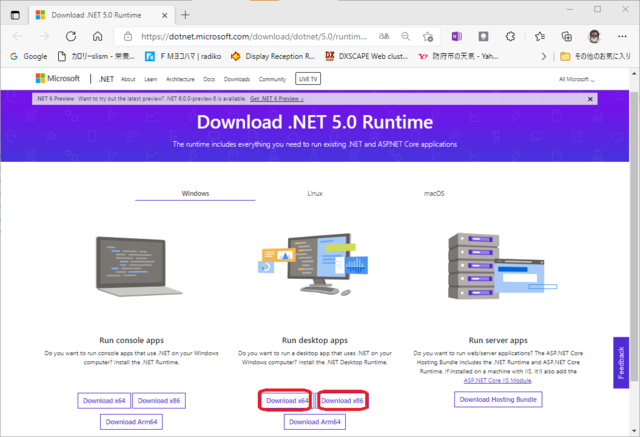Open the Community menu item
Image resolution: width=640 pixels, height=437 pixels.
(272, 79)
